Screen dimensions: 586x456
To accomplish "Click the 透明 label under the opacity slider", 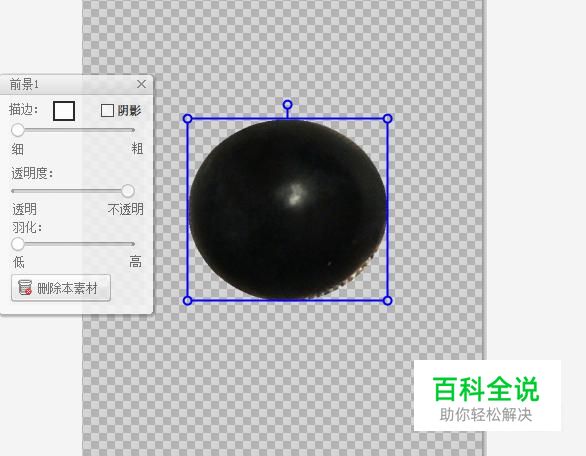I will 25,209.
